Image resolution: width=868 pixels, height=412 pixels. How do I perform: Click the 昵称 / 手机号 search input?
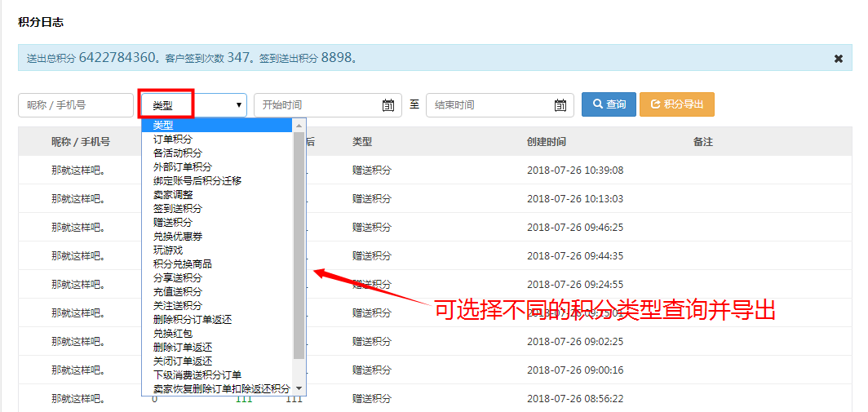pos(75,105)
